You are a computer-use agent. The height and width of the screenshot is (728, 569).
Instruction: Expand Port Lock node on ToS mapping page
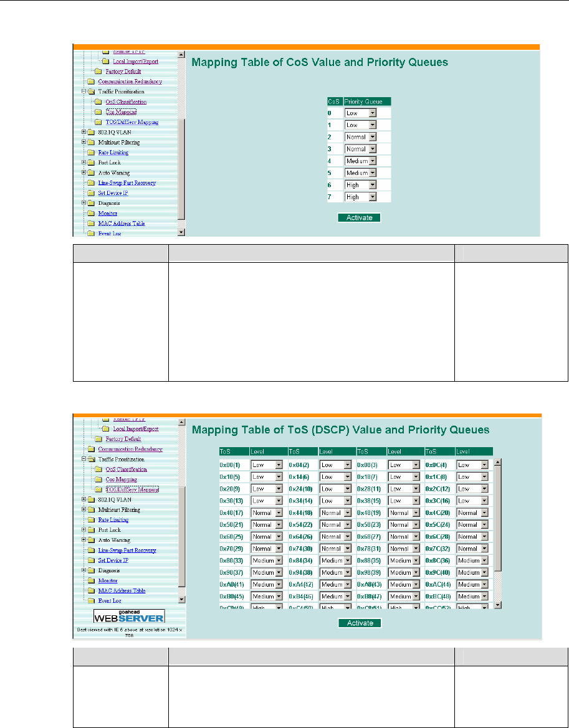click(x=85, y=530)
